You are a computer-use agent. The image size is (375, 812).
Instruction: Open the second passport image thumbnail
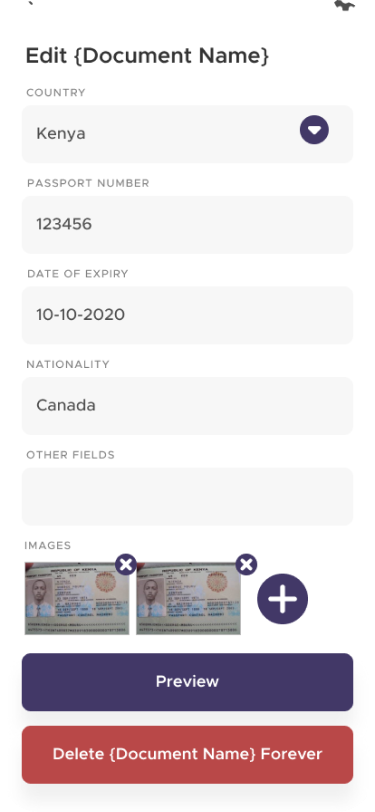coord(189,598)
